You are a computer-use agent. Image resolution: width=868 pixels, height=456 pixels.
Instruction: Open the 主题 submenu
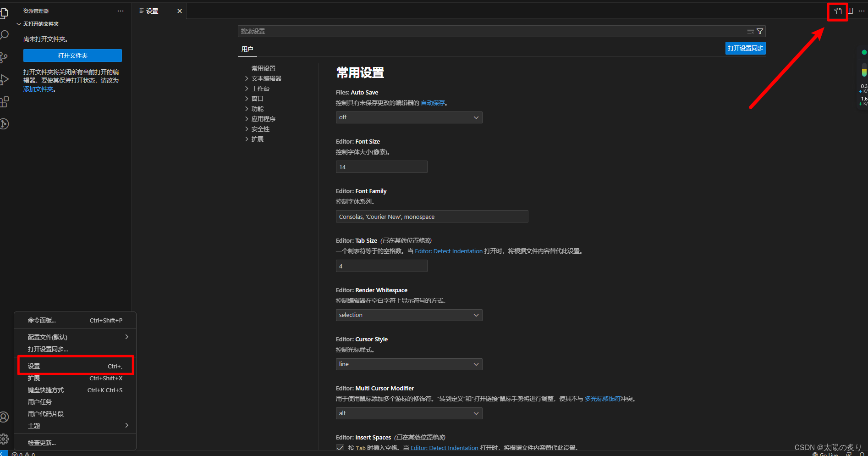[75, 426]
